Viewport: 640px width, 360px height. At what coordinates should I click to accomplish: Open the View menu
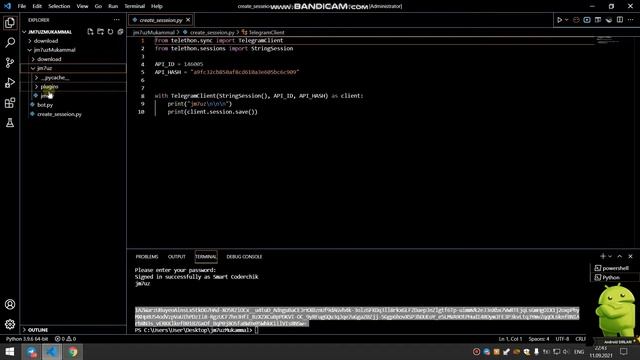tap(82, 6)
